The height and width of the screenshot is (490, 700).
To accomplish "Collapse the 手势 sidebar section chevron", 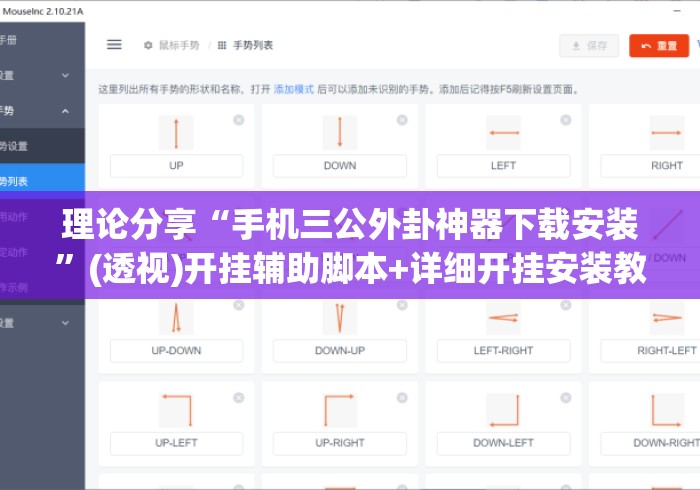I will tap(65, 111).
